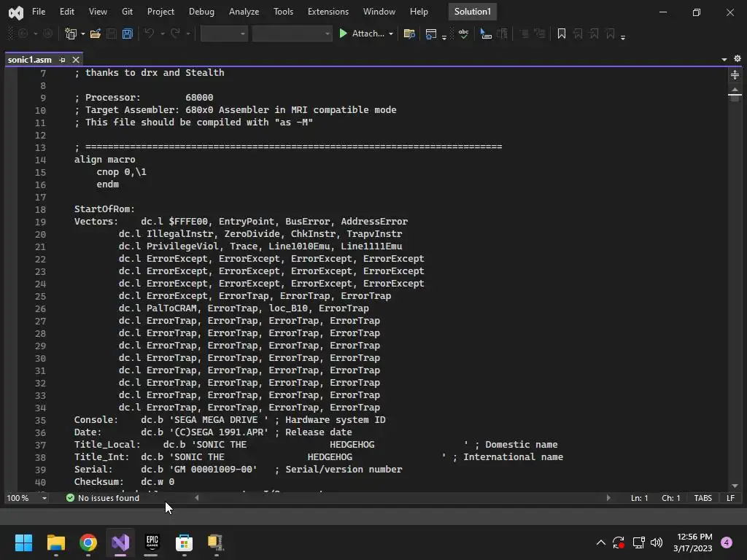The image size is (747, 560).
Task: Click the Ch: 1 column indicator
Action: pos(671,498)
